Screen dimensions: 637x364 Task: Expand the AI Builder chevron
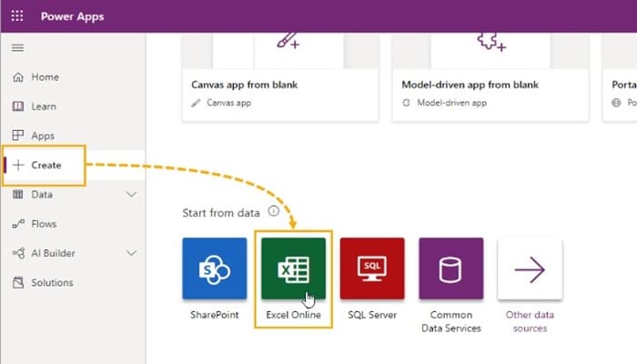pos(131,253)
